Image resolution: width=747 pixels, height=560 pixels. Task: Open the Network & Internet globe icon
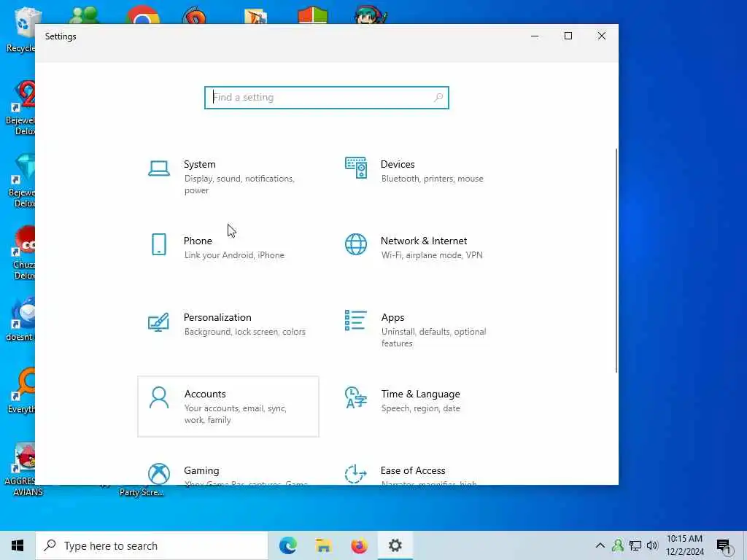point(356,244)
